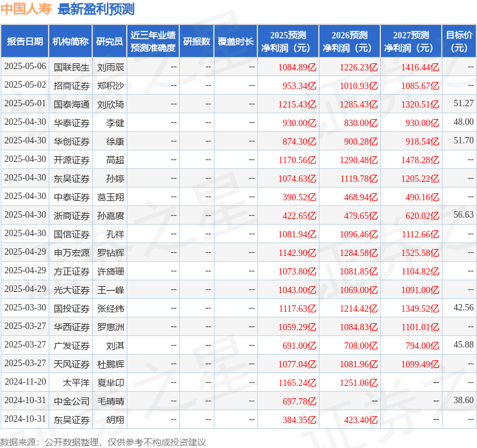The image size is (477, 448).
Task: Open analyst 孙嘉赓's entry
Action: pos(110,216)
